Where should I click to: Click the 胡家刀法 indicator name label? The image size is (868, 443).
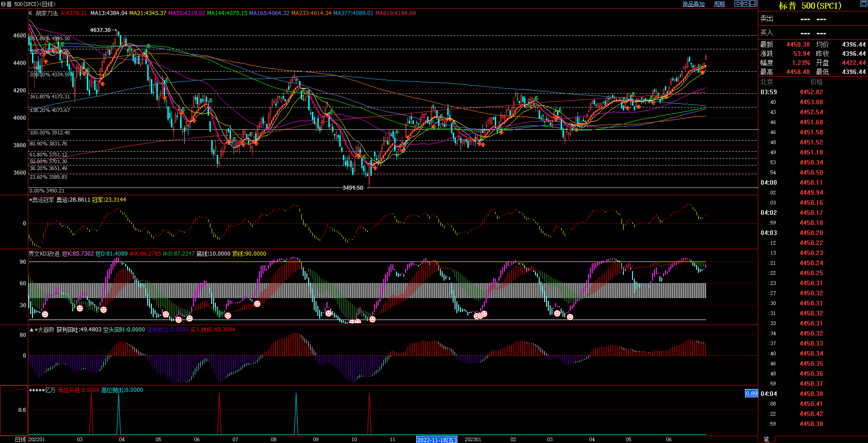[x=47, y=13]
